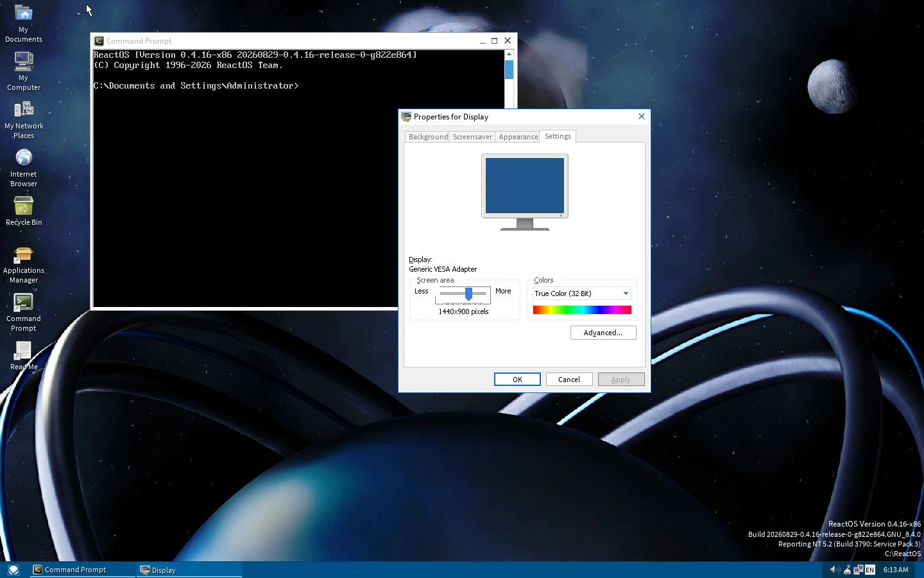Viewport: 924px width, 578px height.
Task: Click the safely remove hardware tray icon
Action: click(x=847, y=570)
